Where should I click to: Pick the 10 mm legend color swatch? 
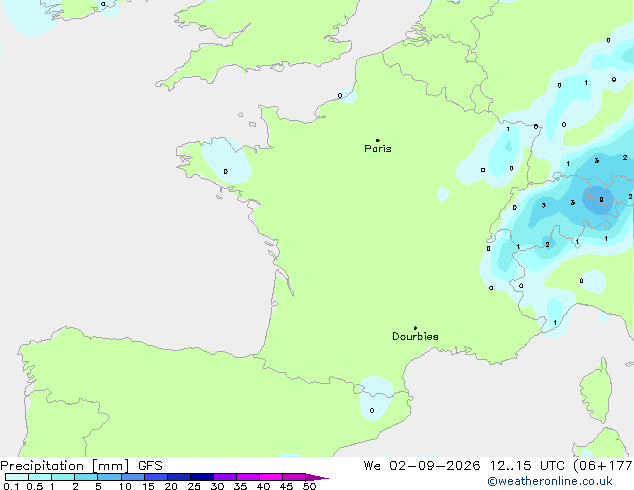[x=133, y=477]
